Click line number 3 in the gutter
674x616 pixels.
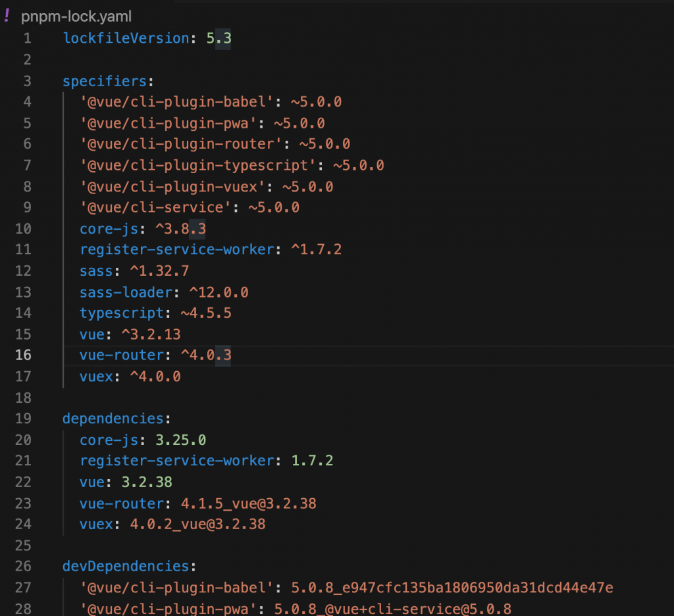(x=28, y=81)
